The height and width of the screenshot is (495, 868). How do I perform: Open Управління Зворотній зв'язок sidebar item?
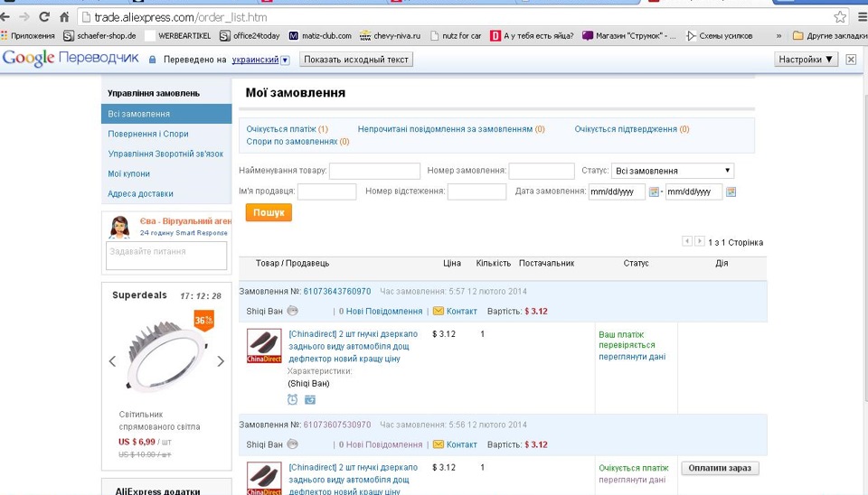pos(165,154)
